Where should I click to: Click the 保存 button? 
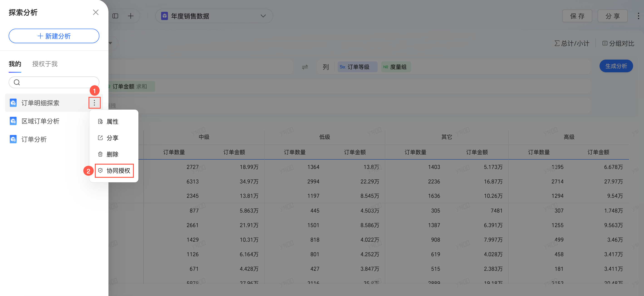(577, 16)
